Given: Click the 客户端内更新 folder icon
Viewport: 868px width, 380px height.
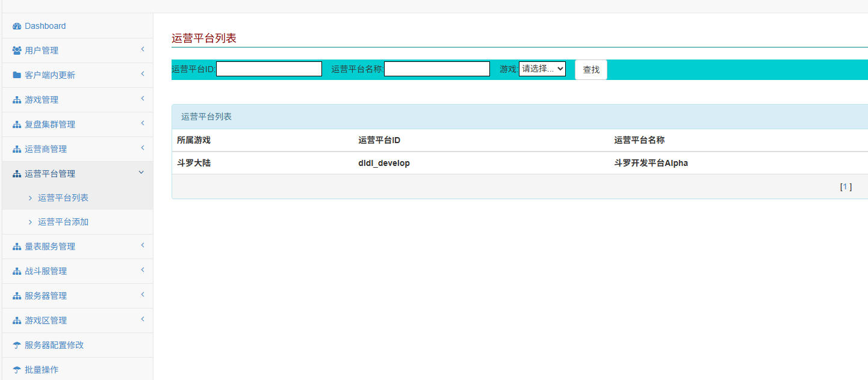Looking at the screenshot, I should click(17, 76).
